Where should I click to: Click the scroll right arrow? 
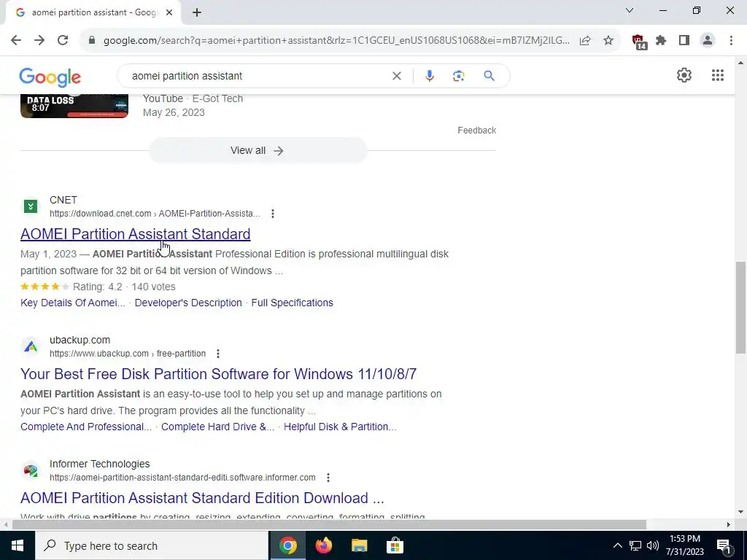point(729,525)
